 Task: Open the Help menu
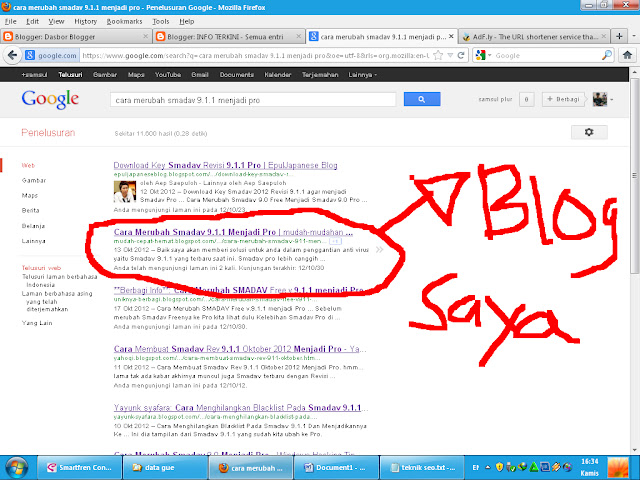point(187,21)
